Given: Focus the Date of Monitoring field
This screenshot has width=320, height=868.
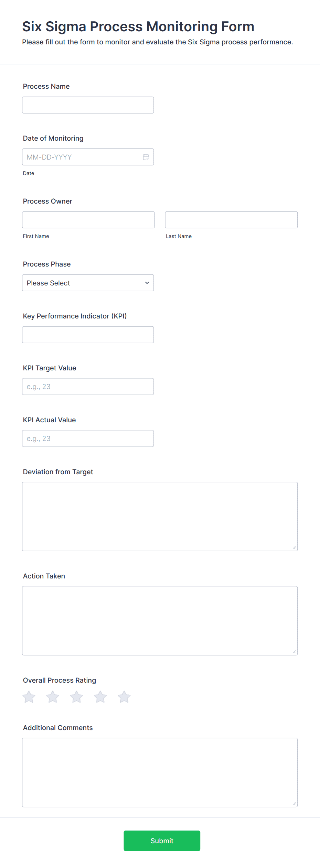Looking at the screenshot, I should tap(83, 157).
